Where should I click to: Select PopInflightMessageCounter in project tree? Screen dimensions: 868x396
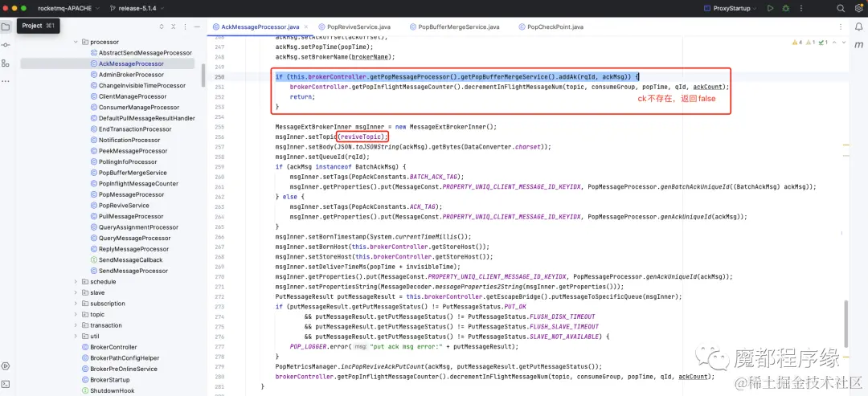[x=138, y=184]
